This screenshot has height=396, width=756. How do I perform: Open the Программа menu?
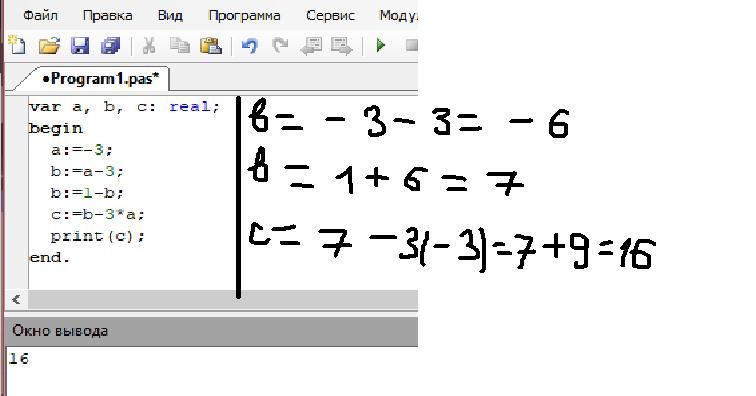tap(244, 15)
